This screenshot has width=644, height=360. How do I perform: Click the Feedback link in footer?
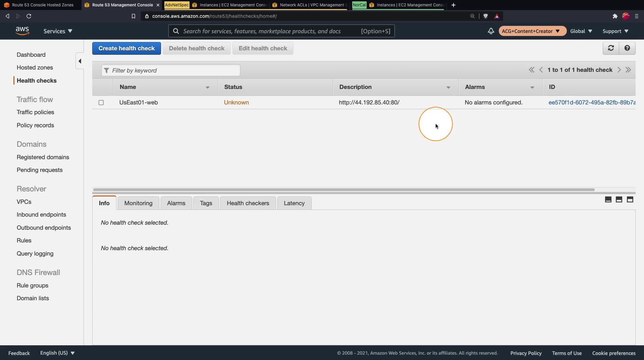point(19,353)
